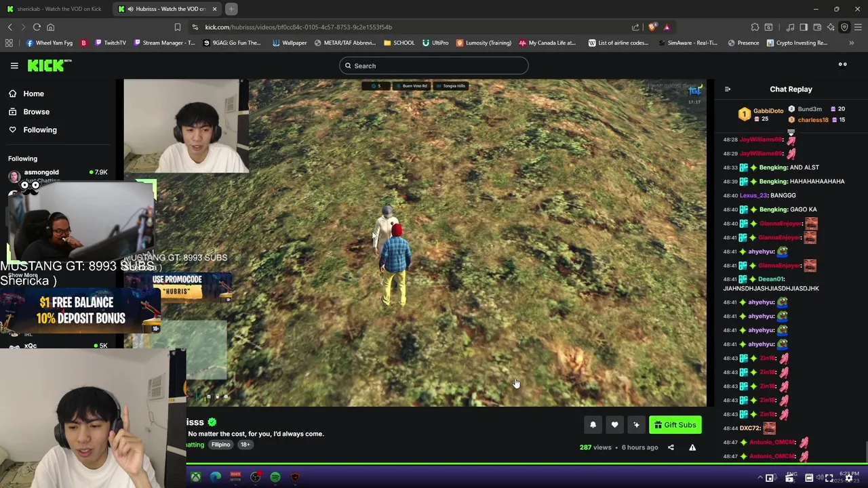
Task: Click the 18+ tag
Action: pyautogui.click(x=245, y=445)
